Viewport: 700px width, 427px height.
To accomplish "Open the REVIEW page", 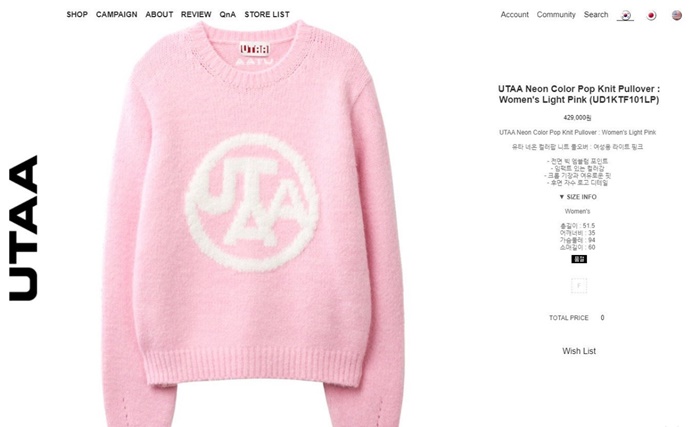I will tap(196, 14).
